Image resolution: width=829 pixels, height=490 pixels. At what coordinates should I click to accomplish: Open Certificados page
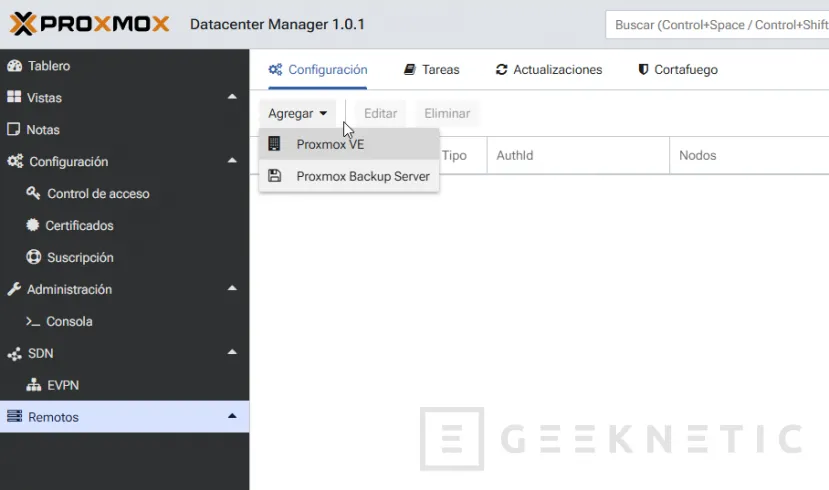pos(125,226)
